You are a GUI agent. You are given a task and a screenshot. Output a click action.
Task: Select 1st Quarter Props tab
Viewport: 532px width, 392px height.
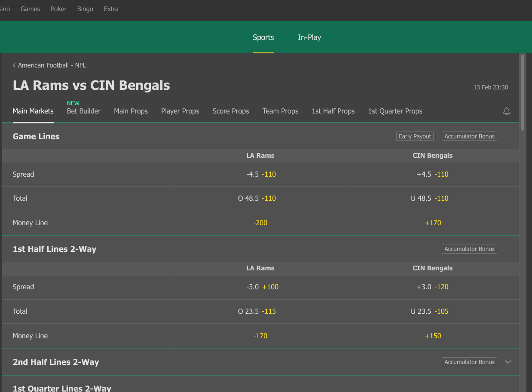click(x=395, y=111)
